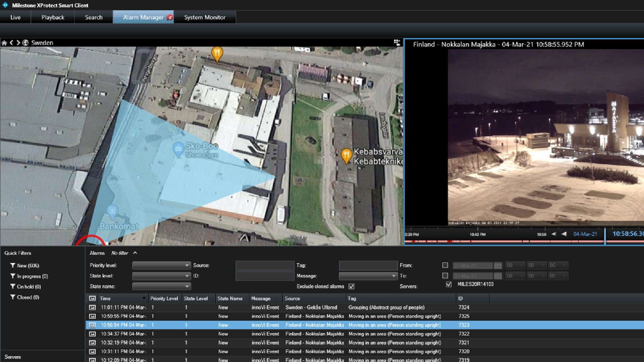Click into Tag filter input field
The width and height of the screenshot is (644, 362).
[368, 265]
